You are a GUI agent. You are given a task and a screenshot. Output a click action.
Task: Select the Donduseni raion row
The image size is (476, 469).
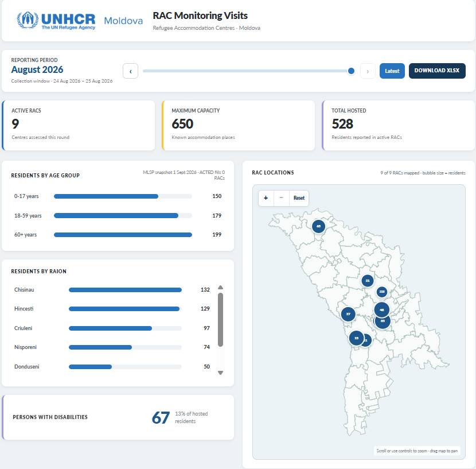pyautogui.click(x=112, y=367)
